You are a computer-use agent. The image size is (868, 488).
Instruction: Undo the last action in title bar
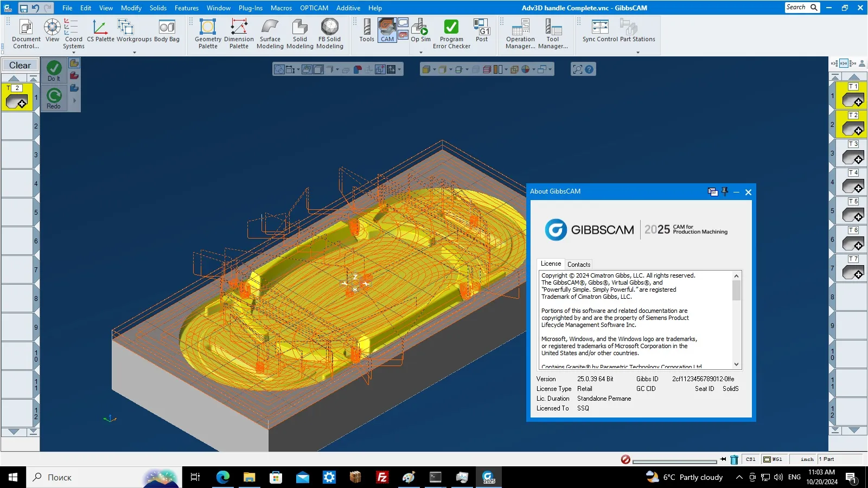[x=35, y=8]
